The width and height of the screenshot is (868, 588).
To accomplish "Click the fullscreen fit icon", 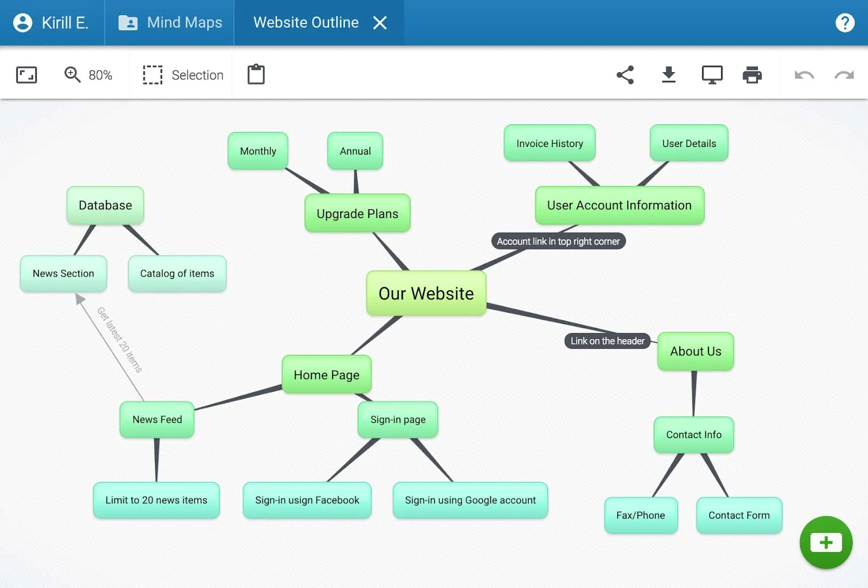I will pos(26,75).
